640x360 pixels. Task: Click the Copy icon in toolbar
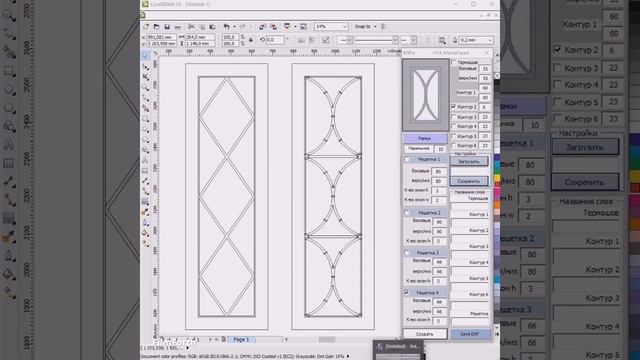coord(202,27)
